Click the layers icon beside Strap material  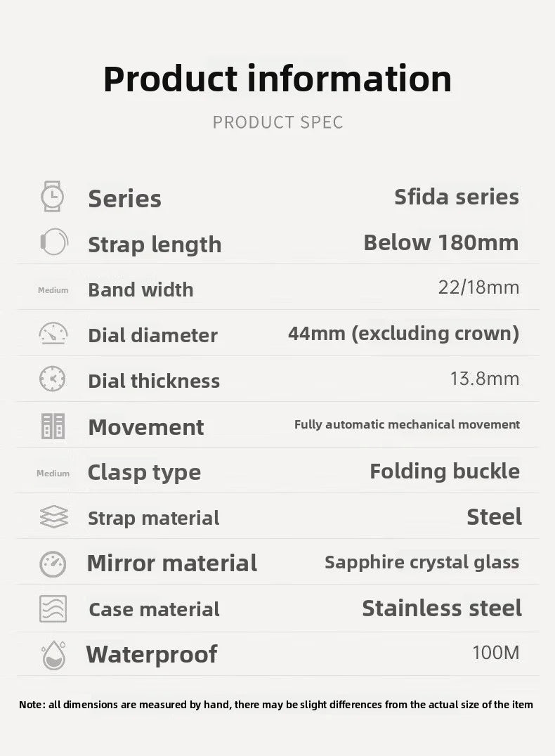[53, 517]
